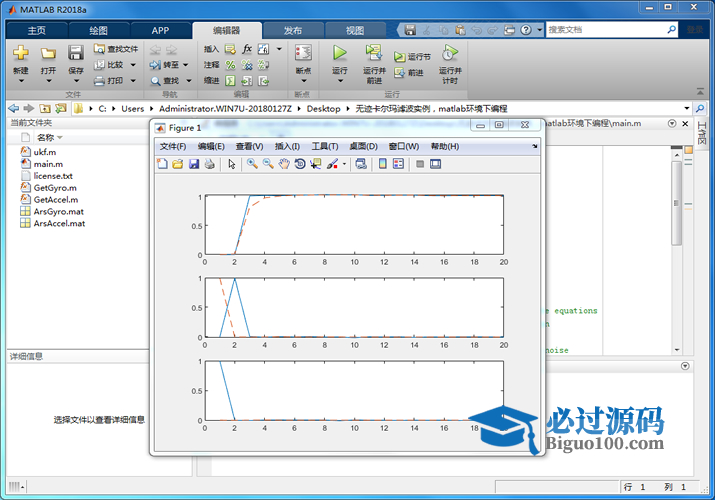The height and width of the screenshot is (500, 715).
Task: Select license.txt in current folder
Action: (53, 176)
